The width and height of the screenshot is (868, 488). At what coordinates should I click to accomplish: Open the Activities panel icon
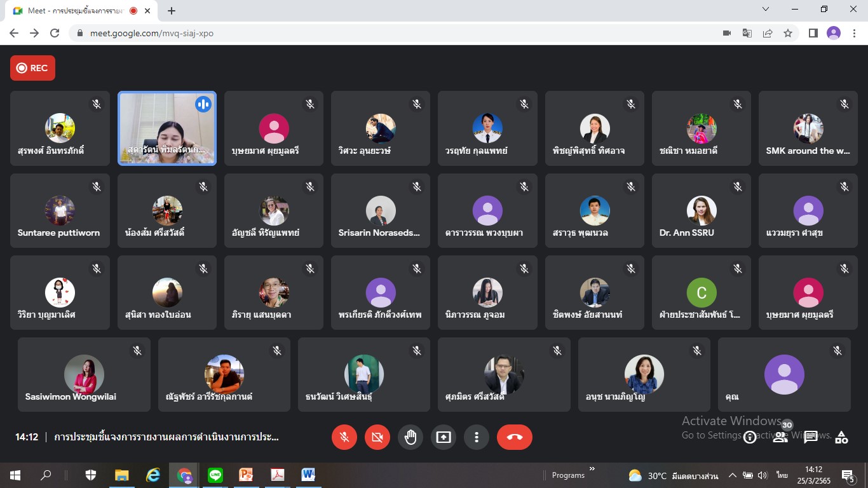coord(841,437)
